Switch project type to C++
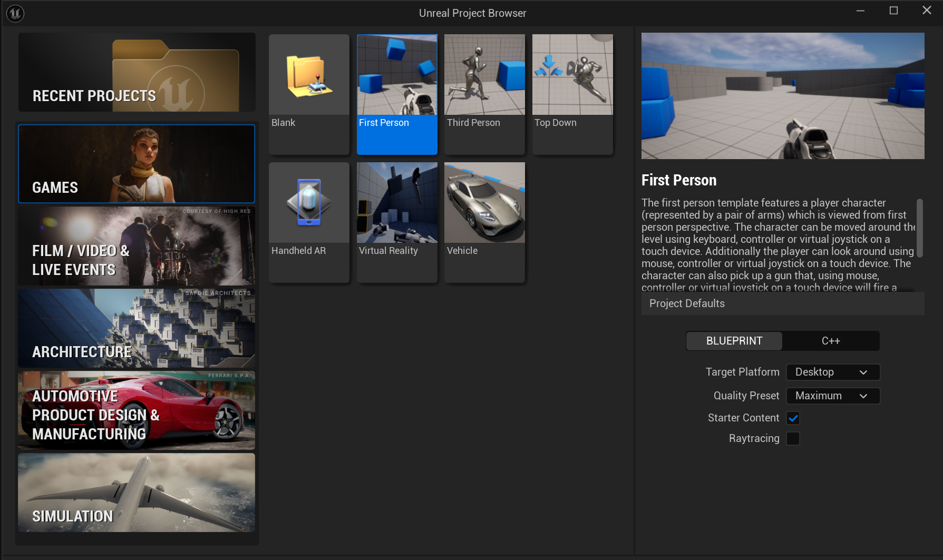 tap(831, 341)
